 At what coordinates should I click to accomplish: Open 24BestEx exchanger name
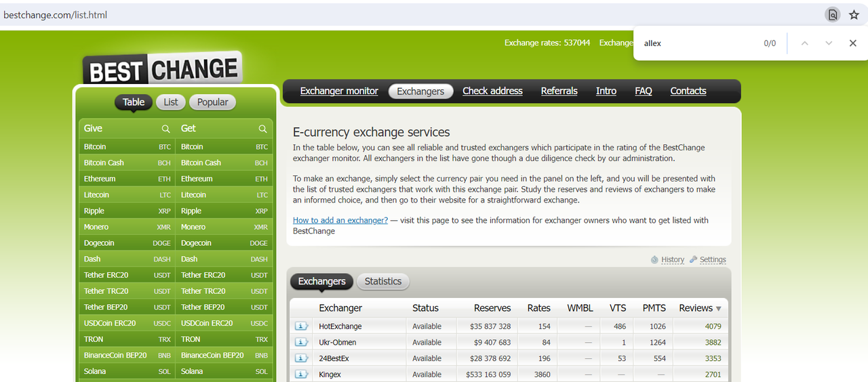coord(334,358)
